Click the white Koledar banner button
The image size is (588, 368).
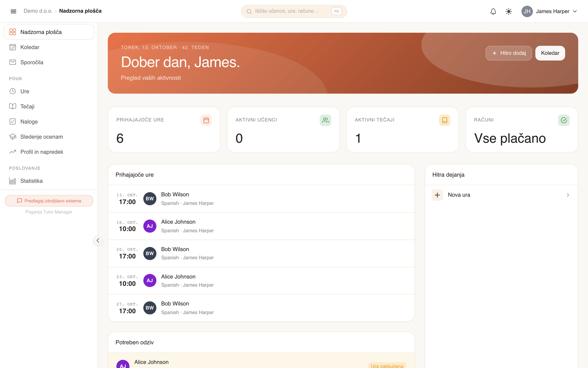(550, 53)
